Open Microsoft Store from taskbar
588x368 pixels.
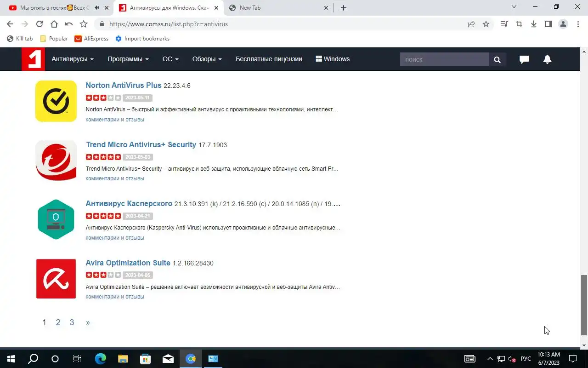(145, 359)
